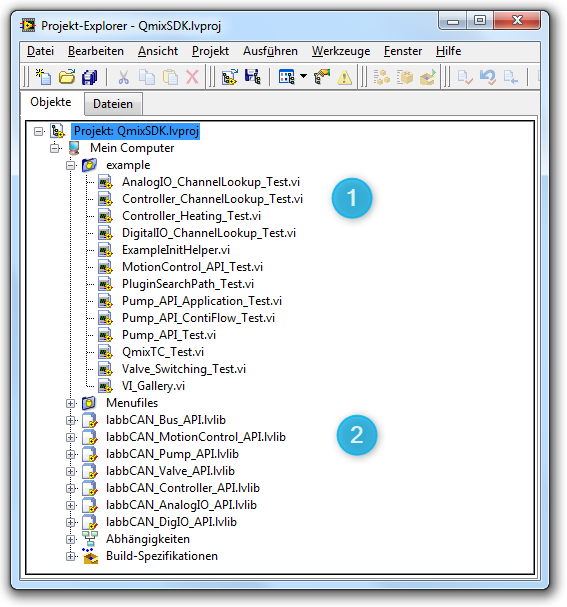
Task: Select DigitalIO_ChannelLookup_Test.vi
Action: [209, 233]
